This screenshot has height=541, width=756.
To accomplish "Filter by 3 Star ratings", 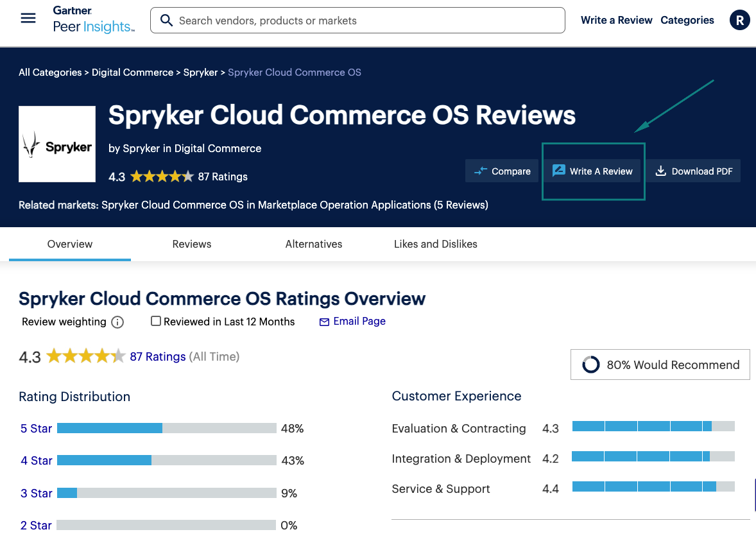I will pyautogui.click(x=36, y=494).
